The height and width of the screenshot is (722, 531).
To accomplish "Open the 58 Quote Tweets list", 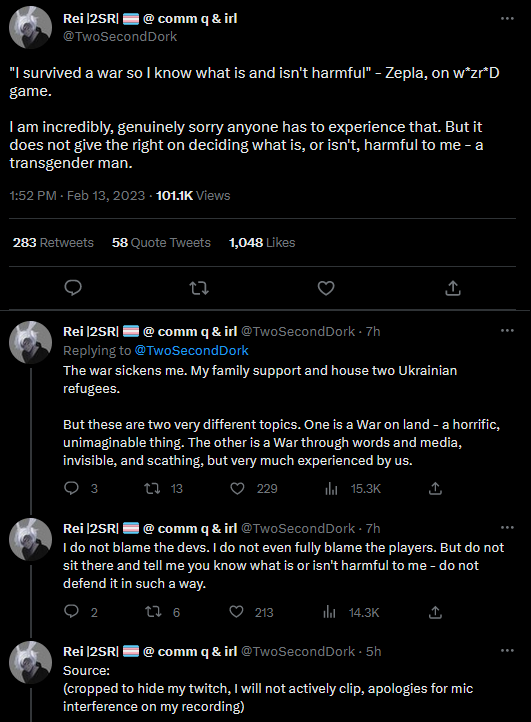I will click(161, 243).
